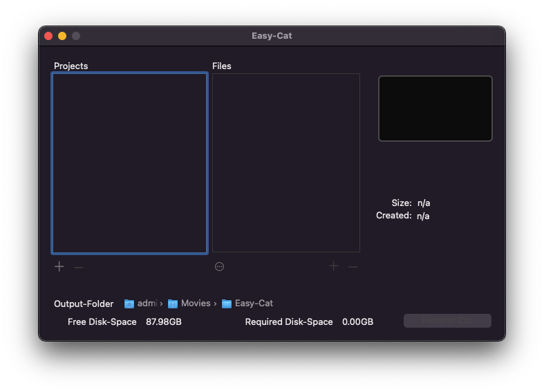Add a file using plus under Files
The height and width of the screenshot is (392, 544).
[333, 266]
